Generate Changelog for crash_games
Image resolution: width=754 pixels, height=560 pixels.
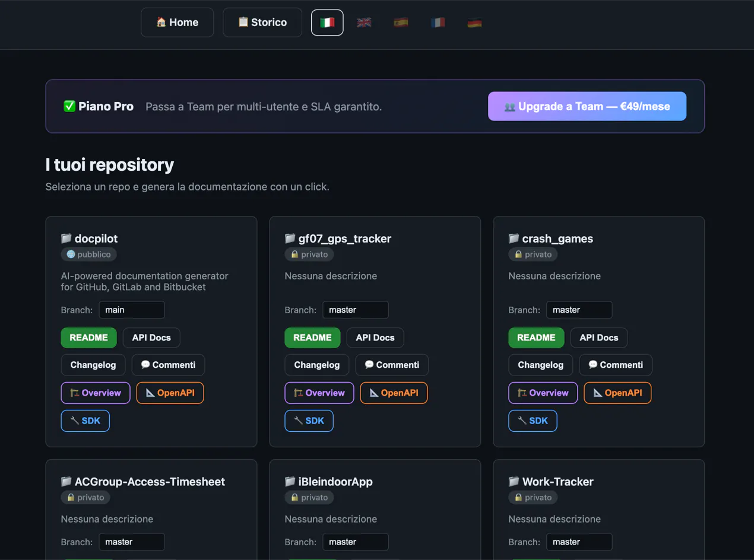541,365
